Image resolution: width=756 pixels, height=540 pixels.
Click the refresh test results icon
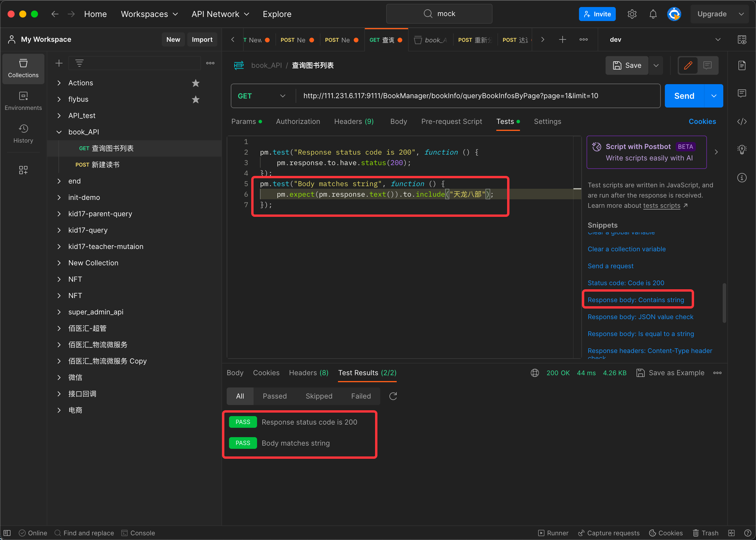393,396
